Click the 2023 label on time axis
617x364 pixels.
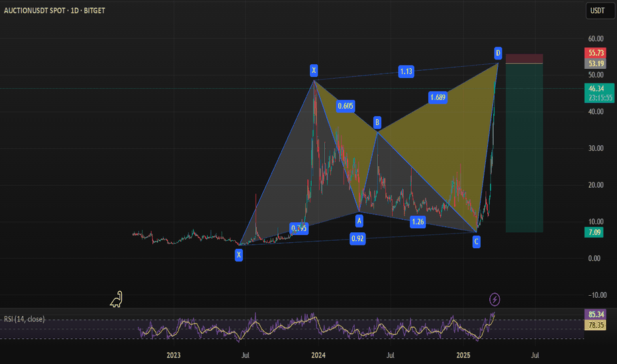[173, 355]
